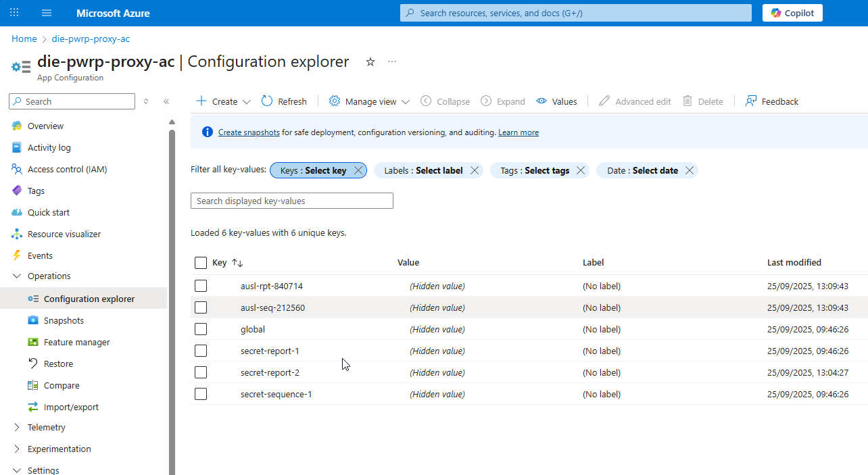Click the Copilot button
868x475 pixels.
pos(792,13)
